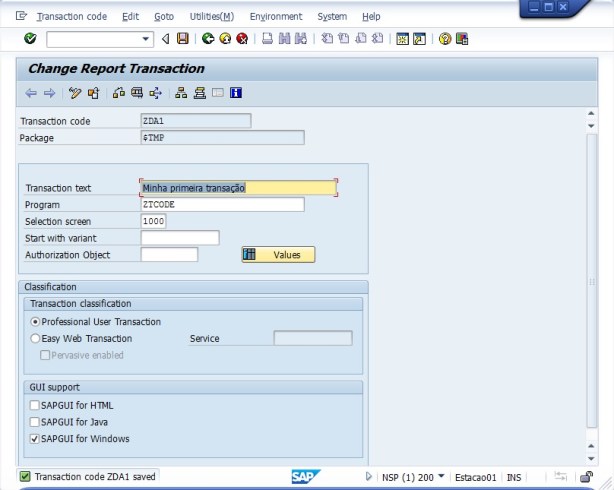Click the scroll down arrow at bottom
This screenshot has height=490, width=614.
click(x=591, y=459)
